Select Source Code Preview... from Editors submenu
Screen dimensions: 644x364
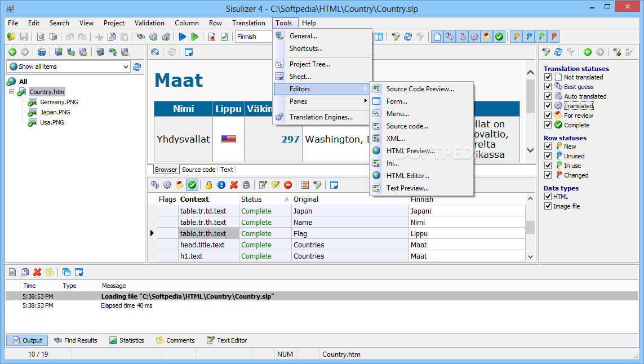tap(420, 89)
